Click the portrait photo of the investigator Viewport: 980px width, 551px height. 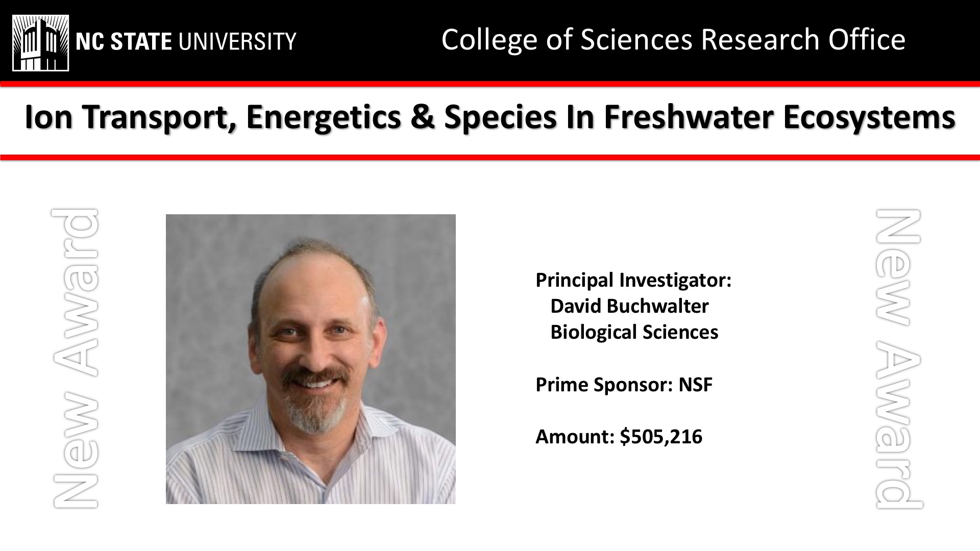[311, 359]
